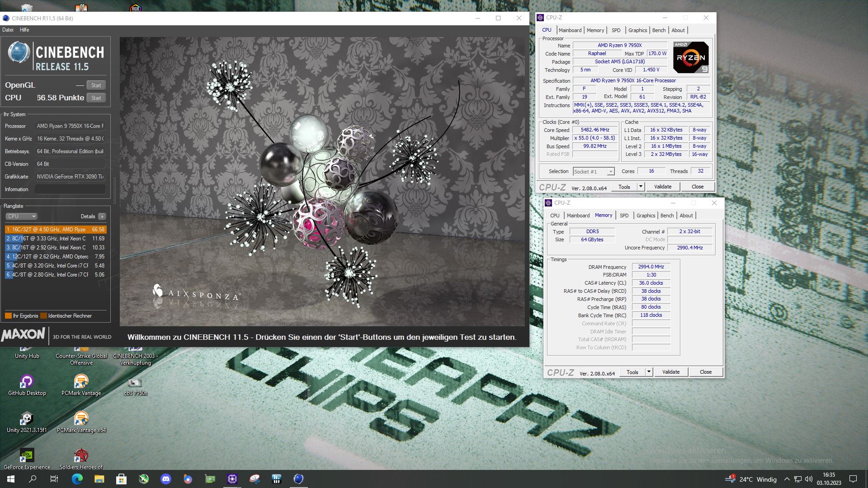Expand Tools dropdown arrow in upper CPU-Z
Viewport: 868px width, 488px height.
641,187
